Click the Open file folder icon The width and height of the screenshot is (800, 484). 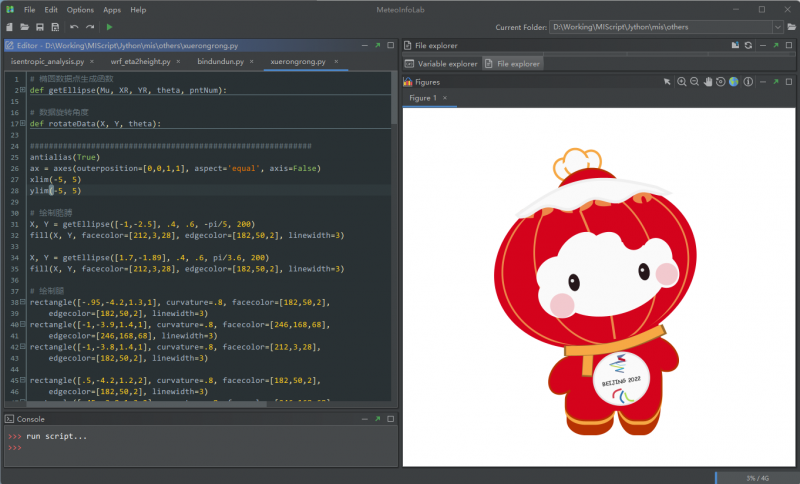click(x=24, y=27)
